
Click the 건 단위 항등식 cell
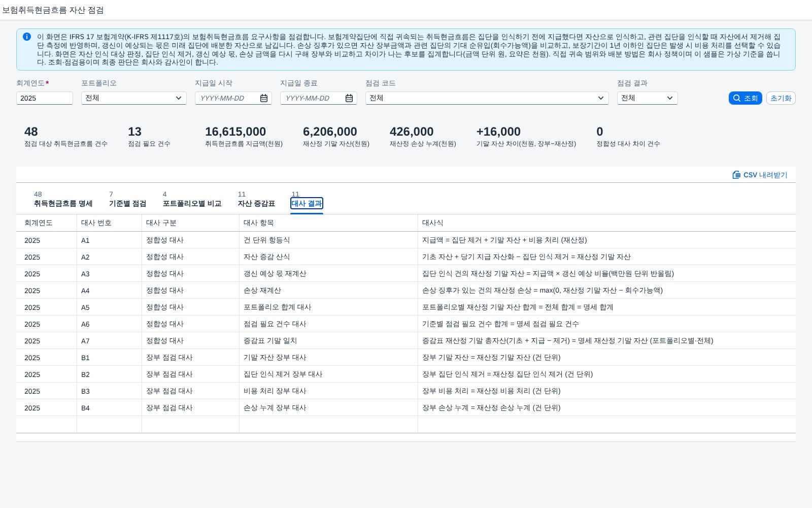329,240
